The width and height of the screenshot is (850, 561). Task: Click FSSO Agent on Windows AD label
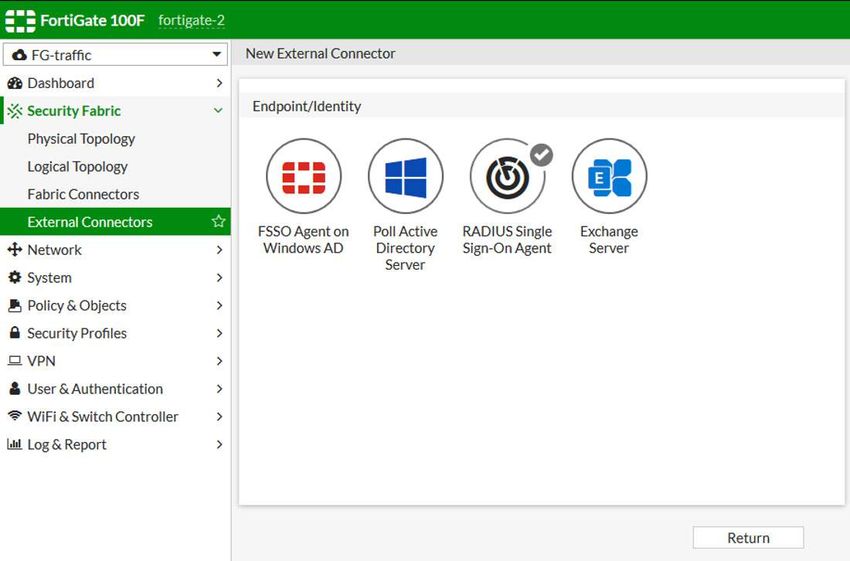click(304, 240)
